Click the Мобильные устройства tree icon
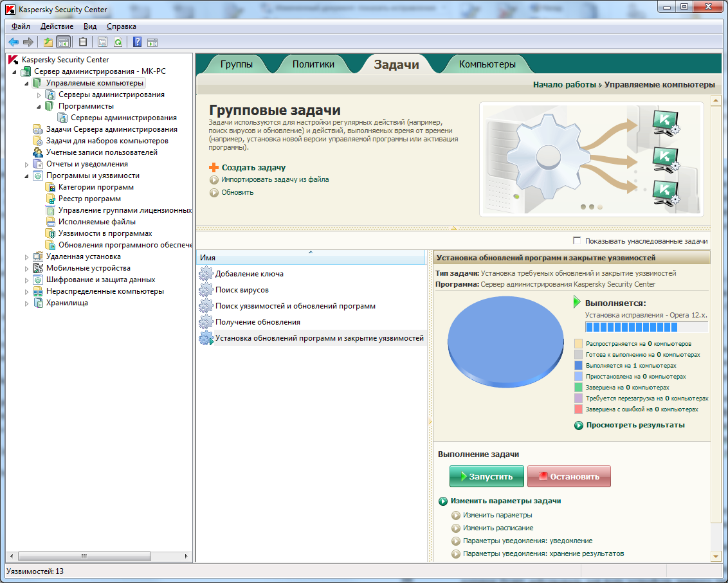Viewport: 728px width, 583px height. 38,268
